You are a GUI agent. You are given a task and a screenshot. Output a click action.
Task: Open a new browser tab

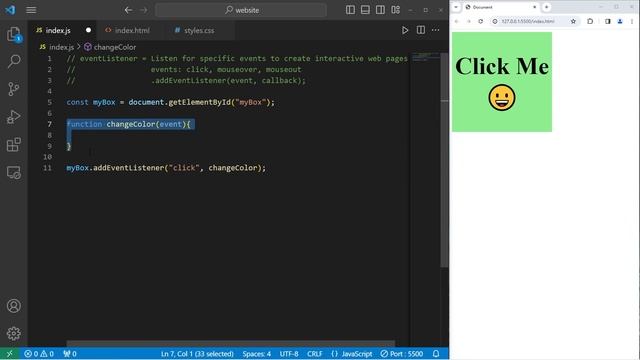tap(546, 7)
